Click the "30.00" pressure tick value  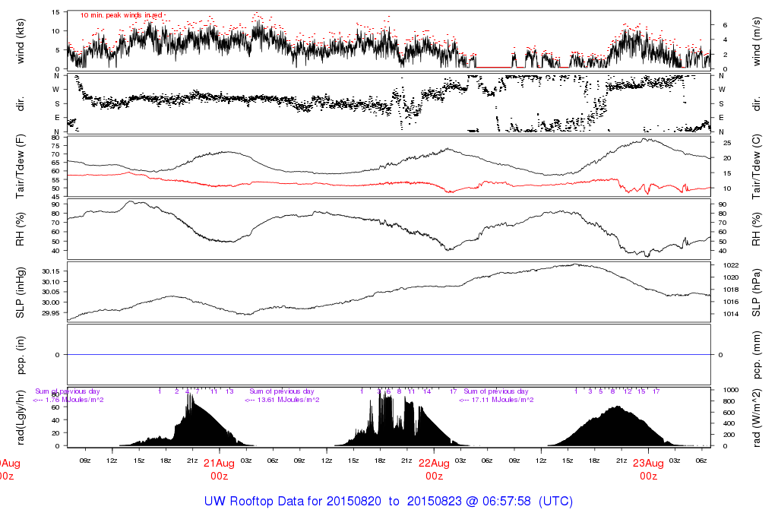(51, 302)
